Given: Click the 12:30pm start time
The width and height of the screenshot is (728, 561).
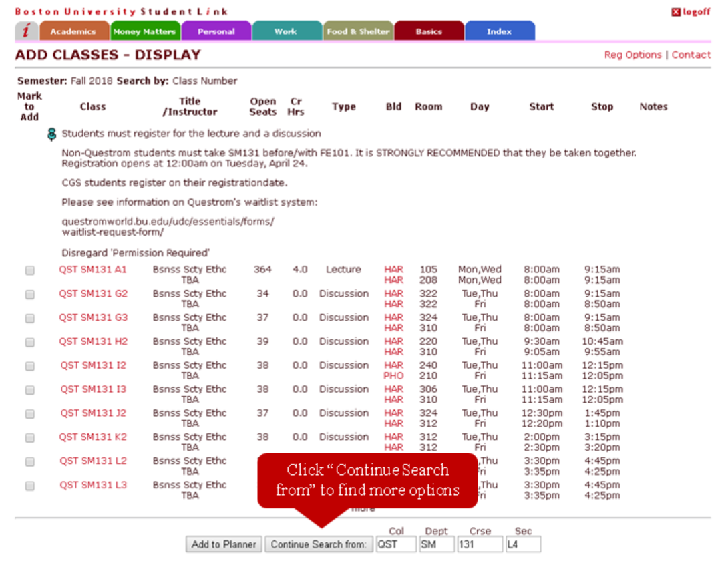Looking at the screenshot, I should pos(542,413).
